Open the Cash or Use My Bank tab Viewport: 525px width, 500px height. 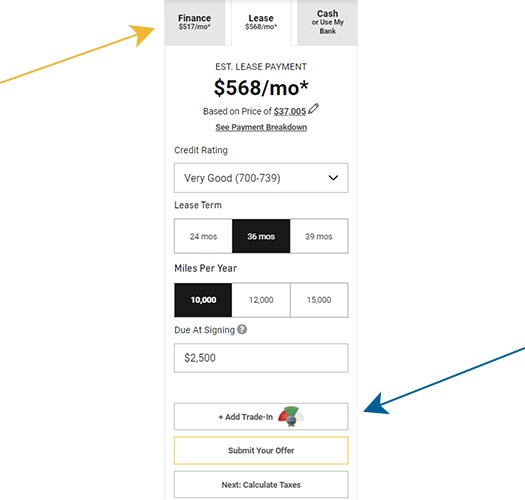point(327,22)
